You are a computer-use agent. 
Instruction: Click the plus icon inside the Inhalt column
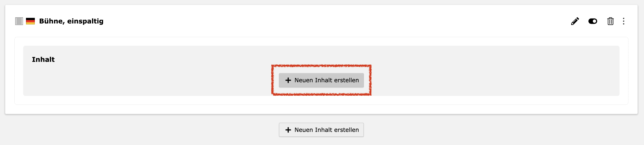(288, 80)
